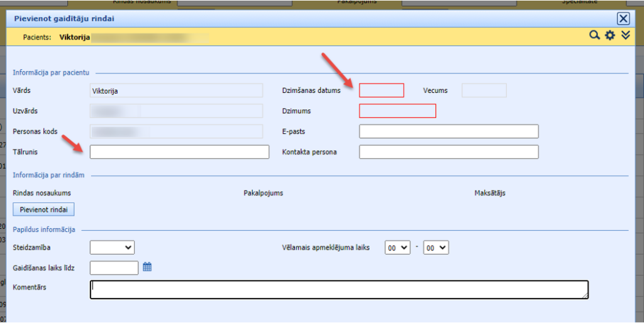The image size is (644, 323).
Task: Focus the Tālrunis input field
Action: point(179,152)
